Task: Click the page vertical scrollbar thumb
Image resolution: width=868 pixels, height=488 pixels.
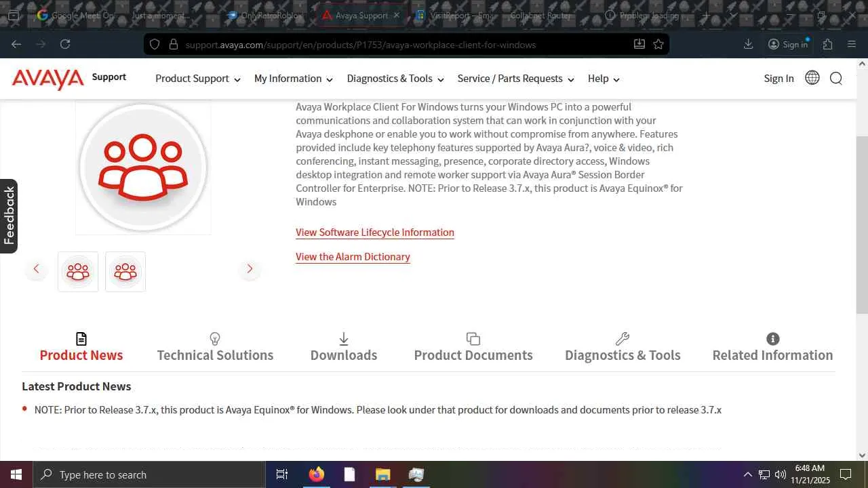Action: pyautogui.click(x=862, y=224)
